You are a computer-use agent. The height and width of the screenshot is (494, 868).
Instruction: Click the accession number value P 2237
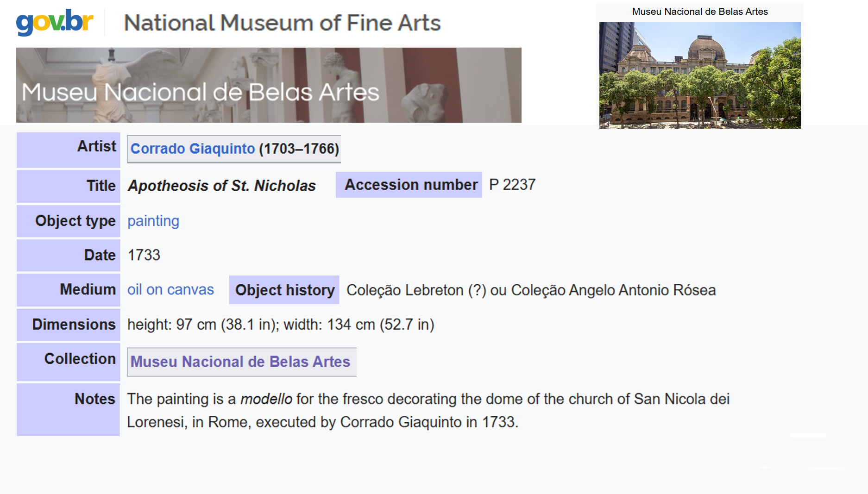point(512,185)
